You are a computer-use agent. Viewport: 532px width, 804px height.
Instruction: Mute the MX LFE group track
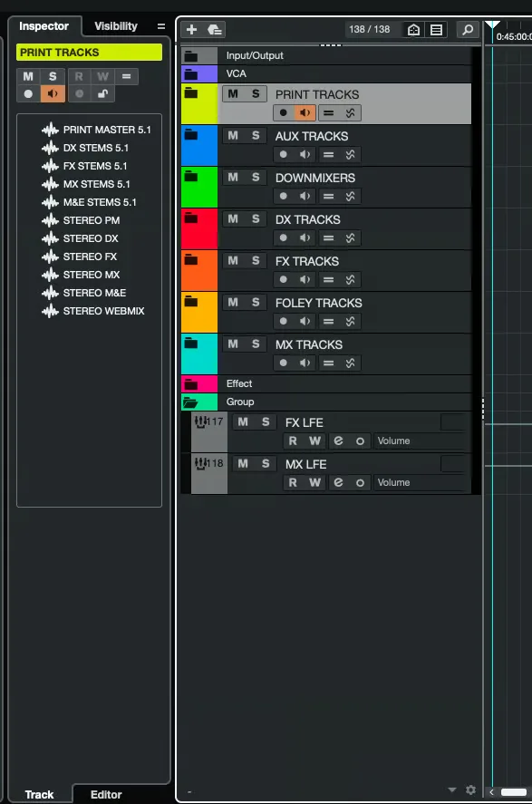243,463
